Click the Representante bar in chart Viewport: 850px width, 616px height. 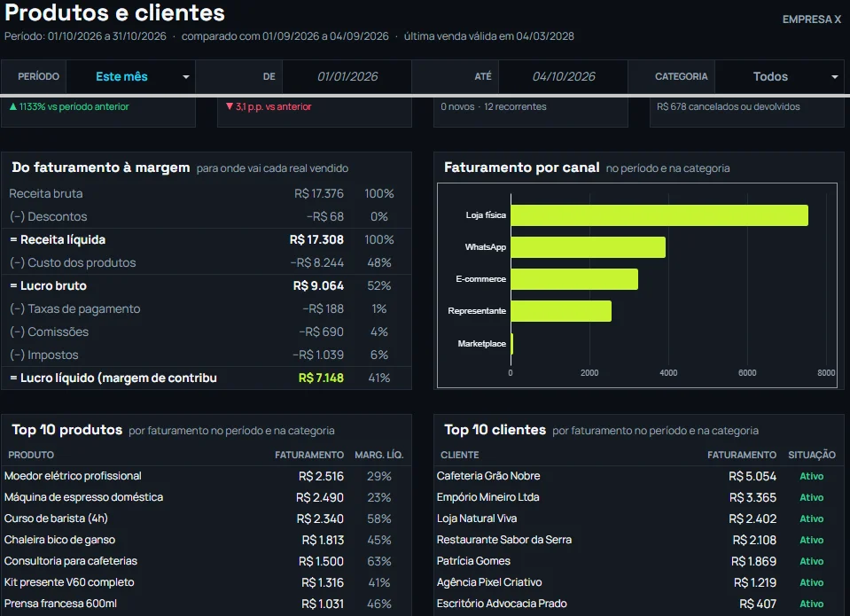click(561, 311)
